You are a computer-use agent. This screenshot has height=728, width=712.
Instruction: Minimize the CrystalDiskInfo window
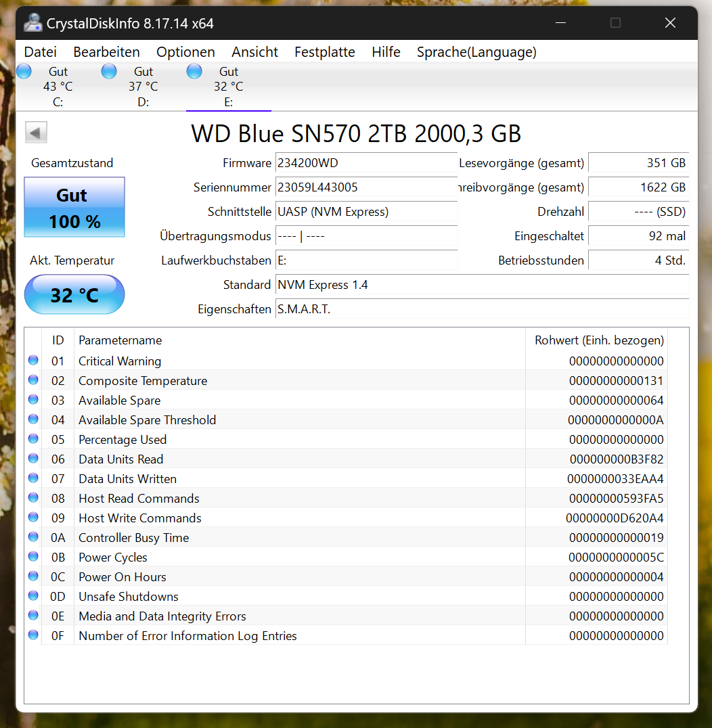coord(560,23)
